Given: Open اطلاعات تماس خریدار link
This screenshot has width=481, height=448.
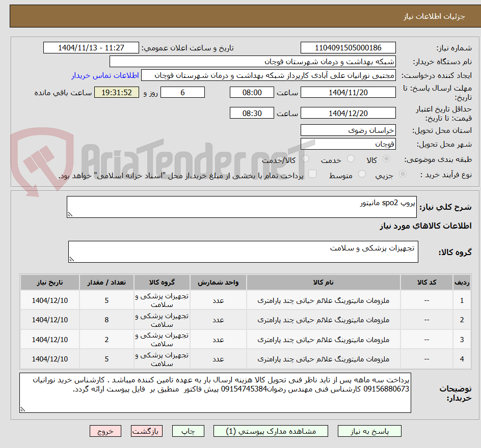Looking at the screenshot, I should coord(105,75).
